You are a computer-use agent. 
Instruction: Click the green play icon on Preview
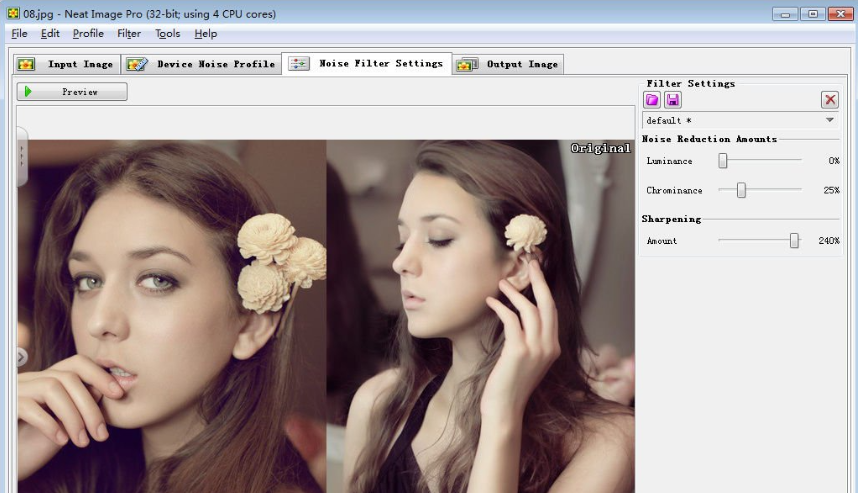(x=29, y=92)
